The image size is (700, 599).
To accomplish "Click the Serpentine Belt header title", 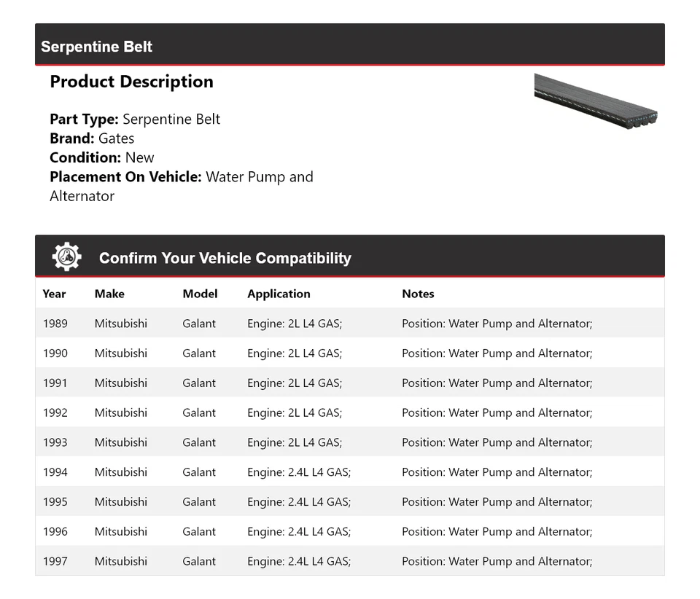I will (x=97, y=47).
